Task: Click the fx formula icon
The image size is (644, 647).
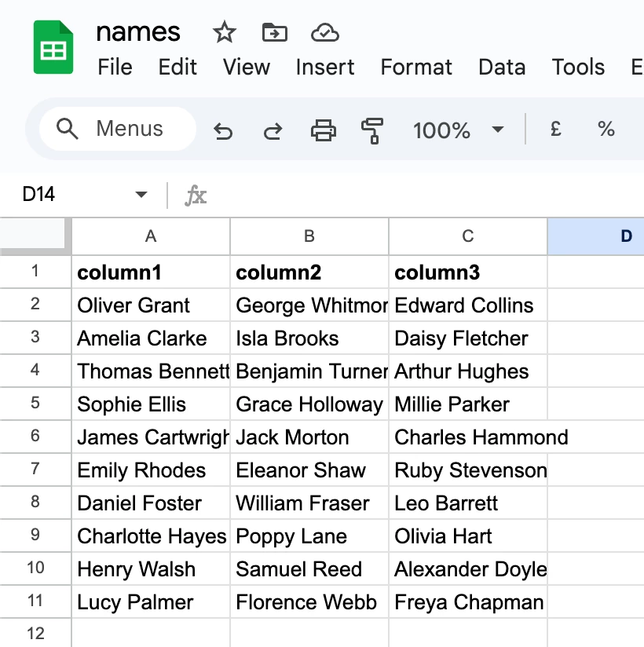Action: (196, 195)
